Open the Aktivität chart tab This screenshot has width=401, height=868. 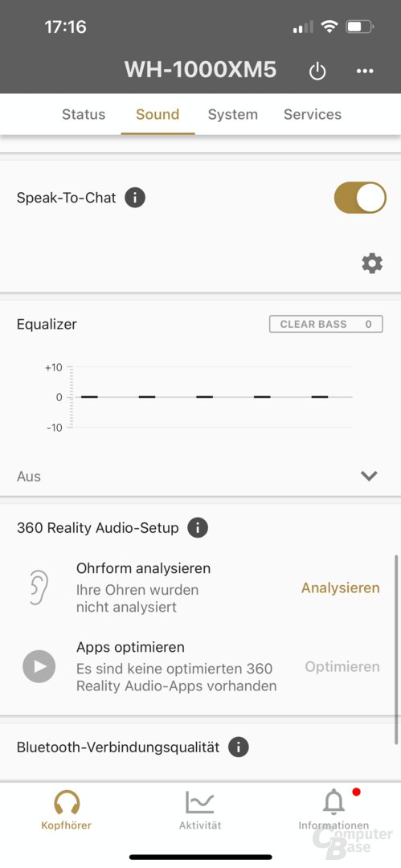point(200,809)
